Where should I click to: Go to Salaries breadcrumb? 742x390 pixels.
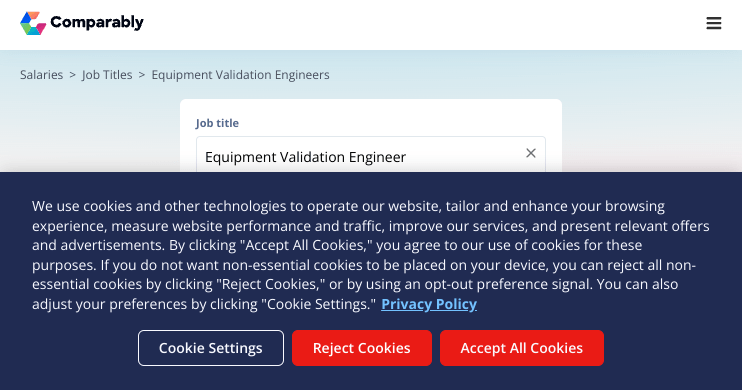(41, 75)
